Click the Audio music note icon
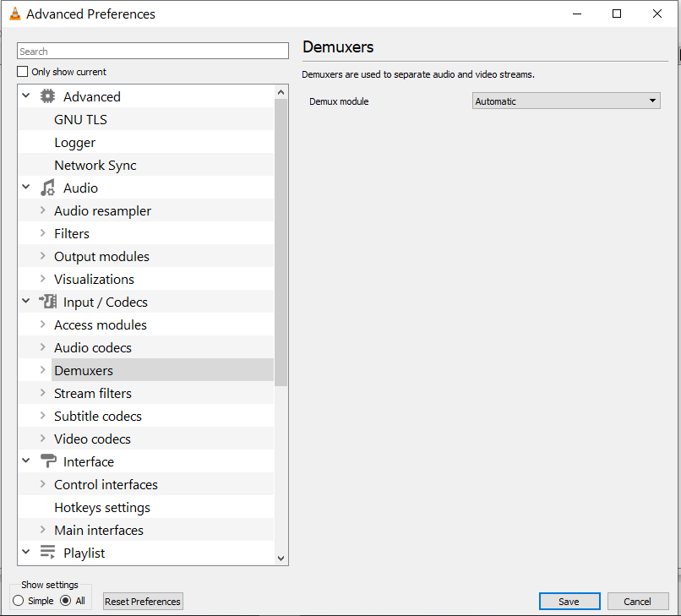 (48, 188)
